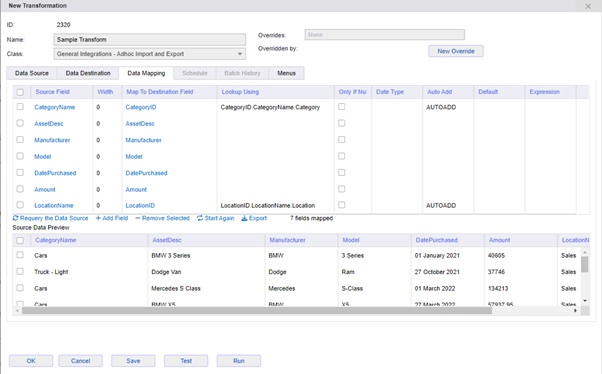
Task: Tick the Truck - Light preview row checkbox
Action: [x=20, y=271]
